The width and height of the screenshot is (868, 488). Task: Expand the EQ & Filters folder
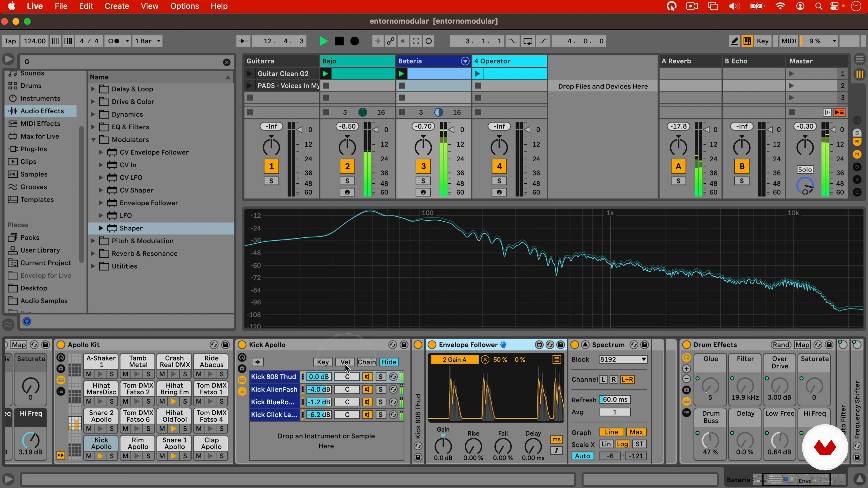click(93, 127)
